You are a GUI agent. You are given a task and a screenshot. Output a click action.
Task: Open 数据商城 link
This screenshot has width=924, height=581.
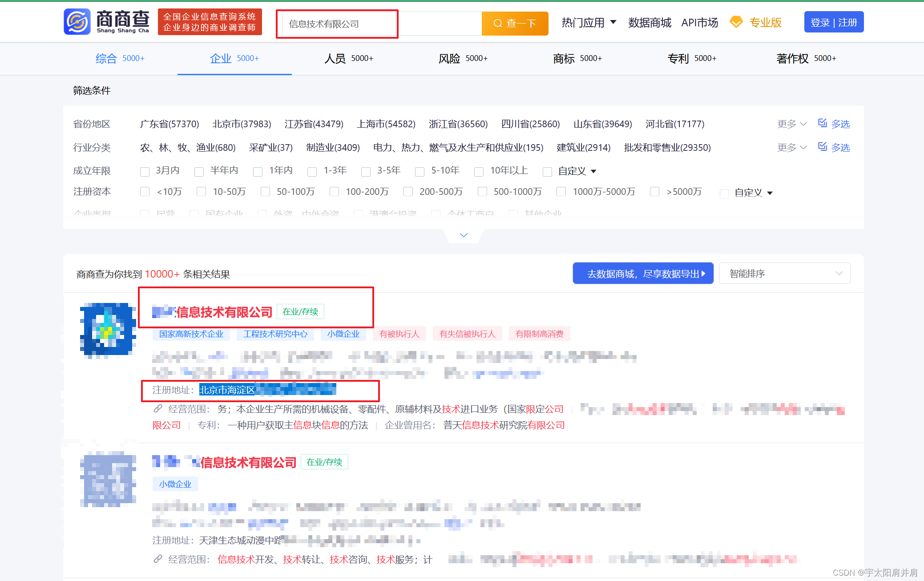click(650, 22)
